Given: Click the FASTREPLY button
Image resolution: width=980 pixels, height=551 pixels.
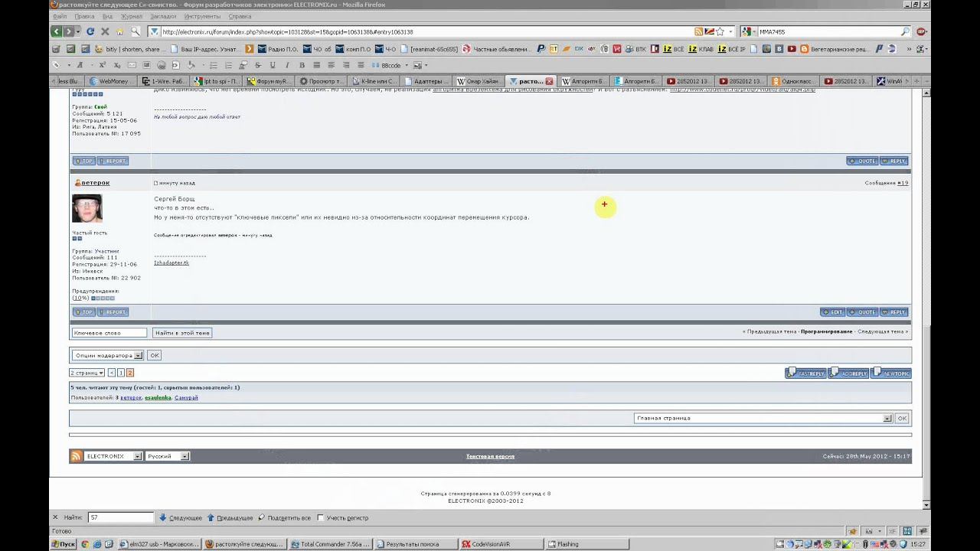Looking at the screenshot, I should coord(805,373).
